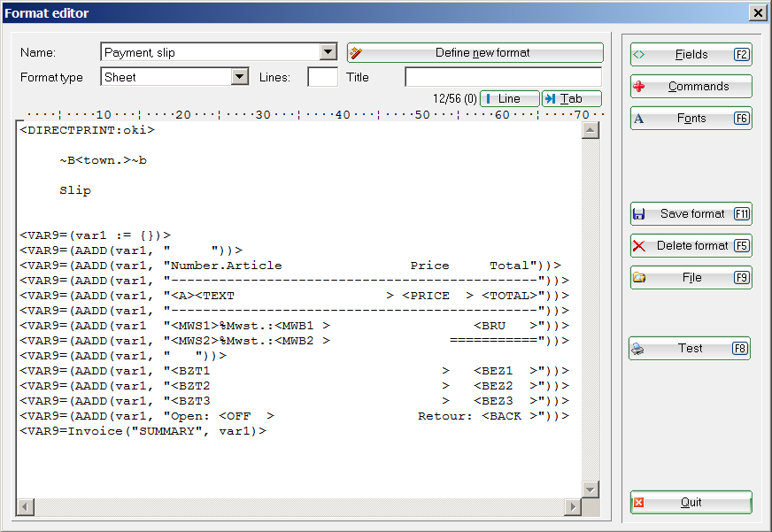The width and height of the screenshot is (772, 532).
Task: Click Define new format button
Action: click(475, 53)
